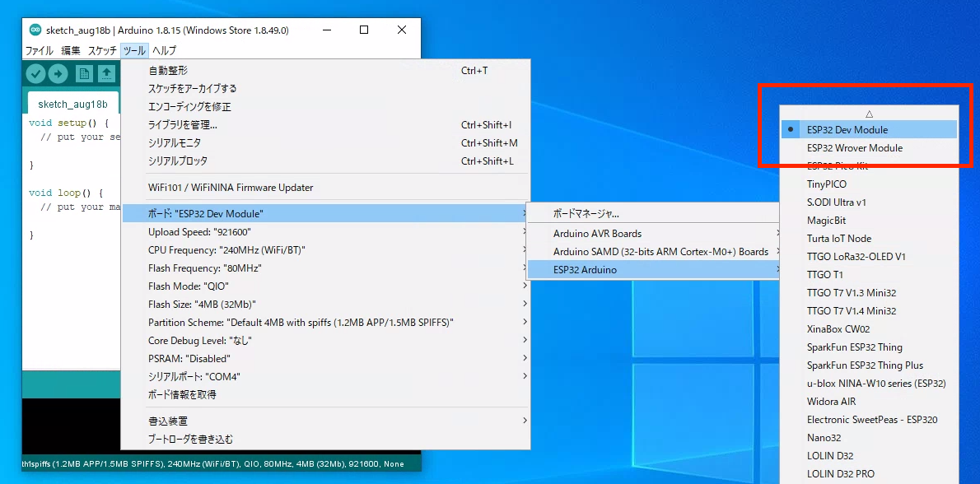Expand the シリアルポート "COM4" submenu
The width and height of the screenshot is (980, 484).
point(325,377)
